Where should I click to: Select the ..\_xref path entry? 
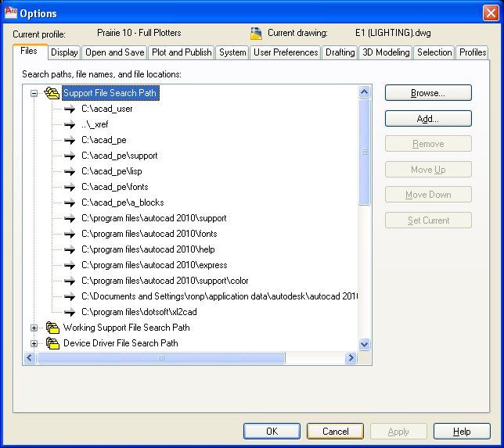click(95, 124)
